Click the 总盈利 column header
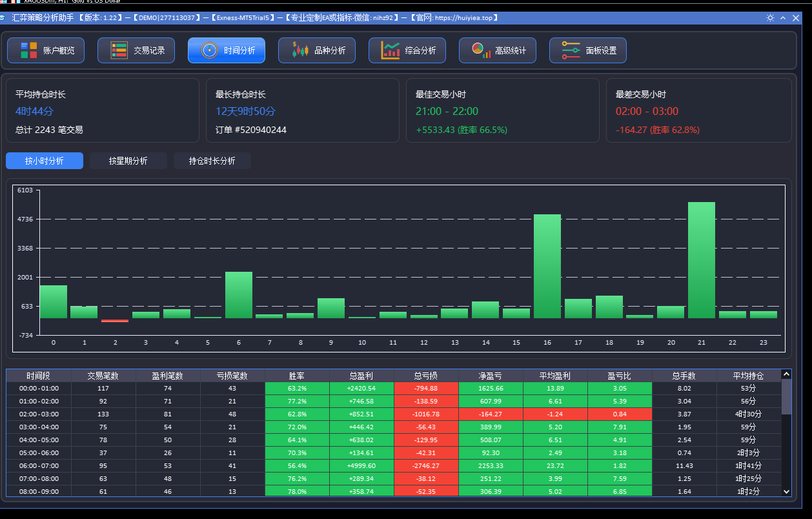The width and height of the screenshot is (812, 519). tap(361, 376)
